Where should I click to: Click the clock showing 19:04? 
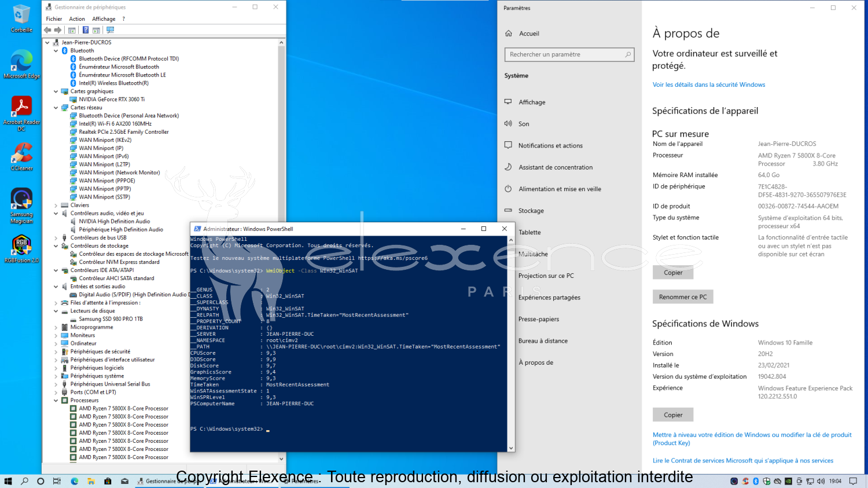coord(835,481)
